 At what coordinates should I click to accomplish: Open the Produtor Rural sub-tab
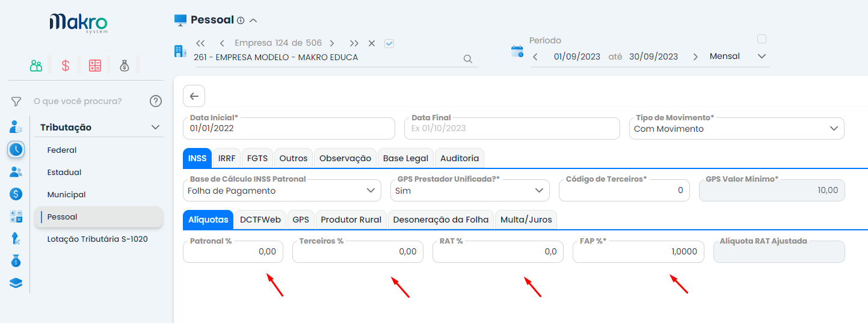point(351,220)
